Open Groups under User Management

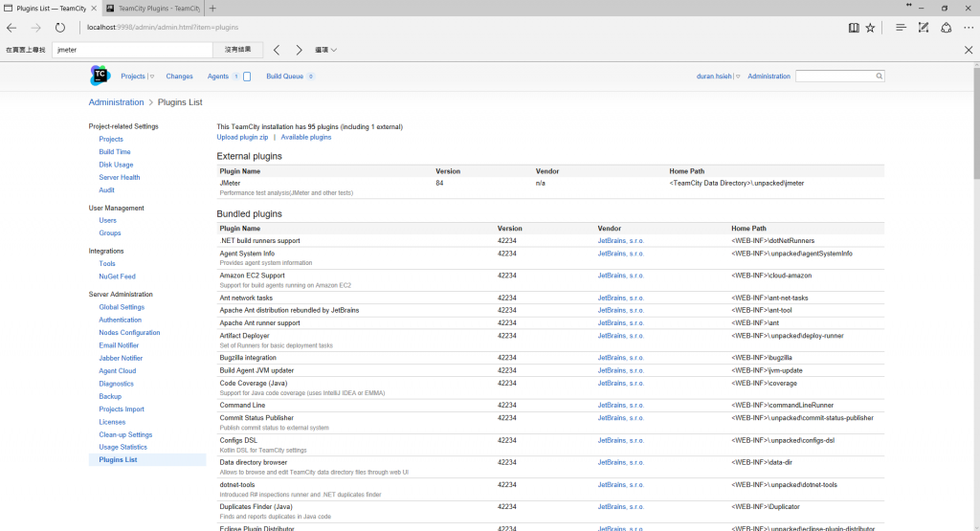(109, 233)
